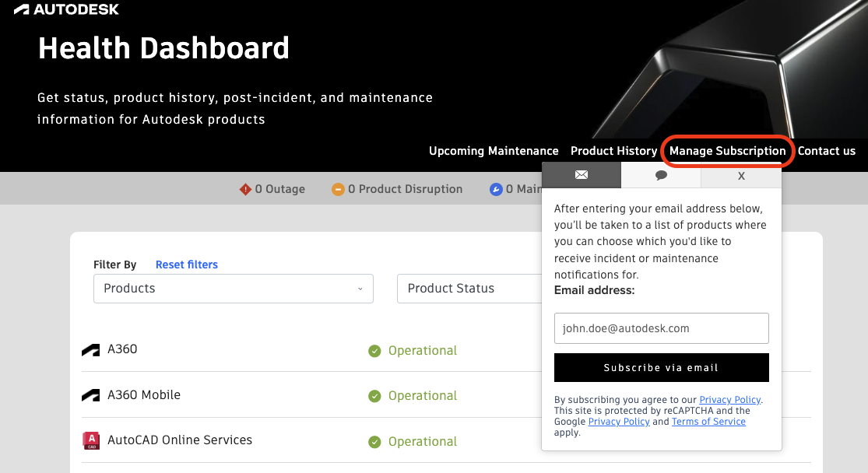This screenshot has height=473, width=868.
Task: Open Upcoming Maintenance menu item
Action: (x=494, y=151)
